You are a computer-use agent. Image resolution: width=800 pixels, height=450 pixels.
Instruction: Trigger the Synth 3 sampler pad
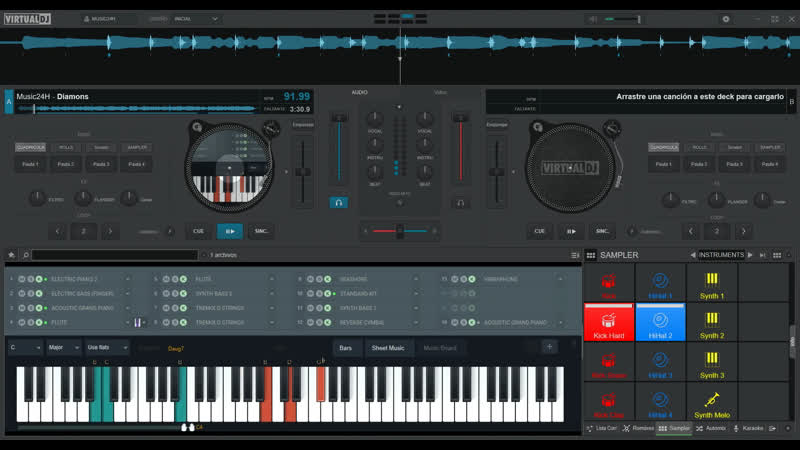[x=712, y=363]
